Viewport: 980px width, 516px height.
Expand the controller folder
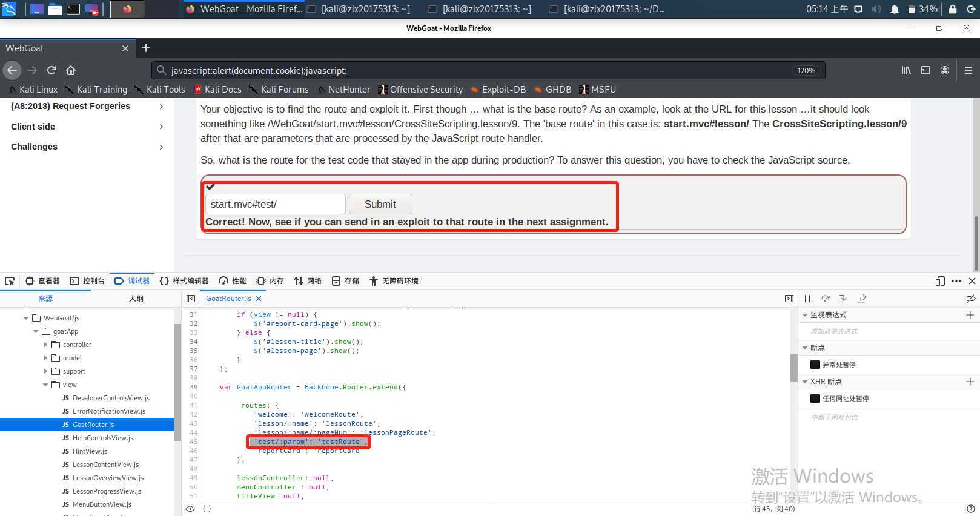[45, 345]
